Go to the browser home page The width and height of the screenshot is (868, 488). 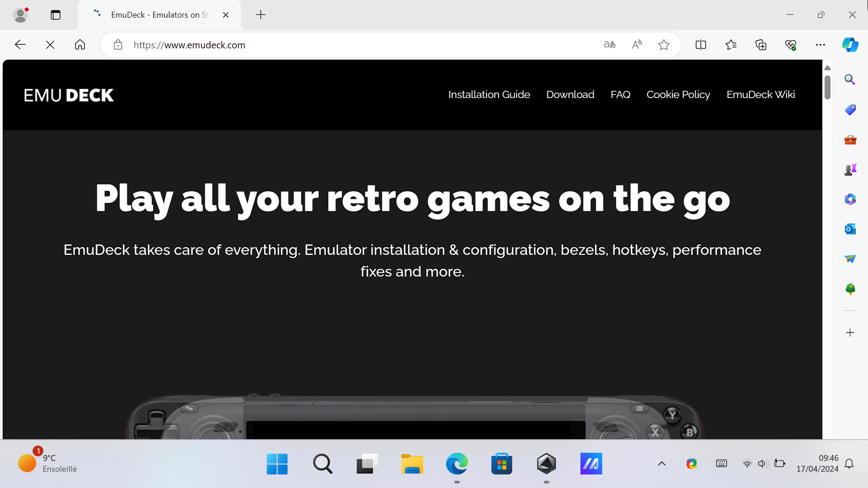(80, 45)
